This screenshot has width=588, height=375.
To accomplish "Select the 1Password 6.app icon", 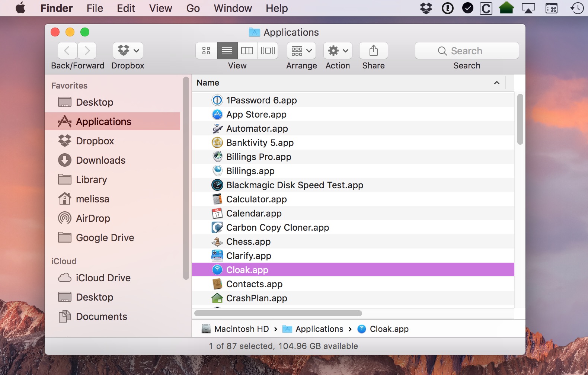I will [x=217, y=100].
